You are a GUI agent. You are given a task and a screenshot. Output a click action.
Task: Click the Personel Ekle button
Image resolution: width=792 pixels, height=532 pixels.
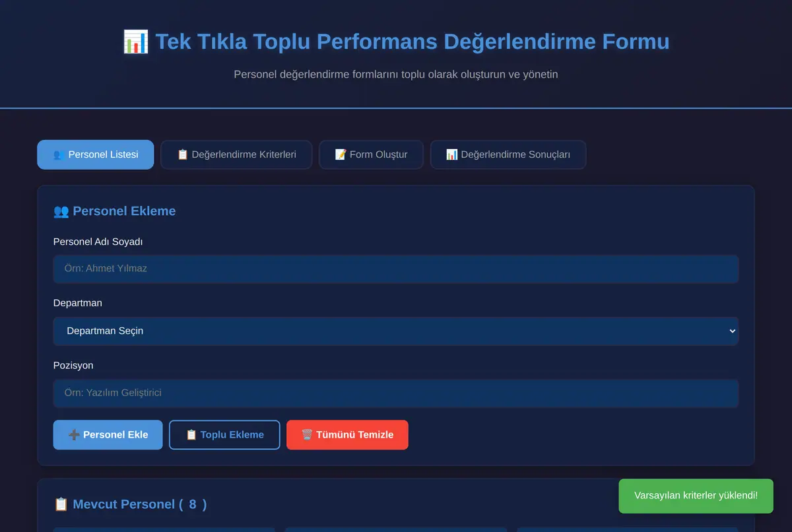tap(108, 435)
